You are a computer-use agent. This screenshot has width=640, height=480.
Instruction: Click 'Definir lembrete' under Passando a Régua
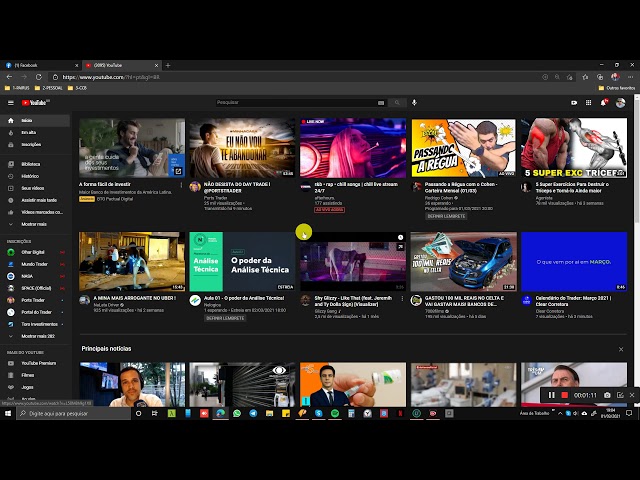(x=446, y=216)
